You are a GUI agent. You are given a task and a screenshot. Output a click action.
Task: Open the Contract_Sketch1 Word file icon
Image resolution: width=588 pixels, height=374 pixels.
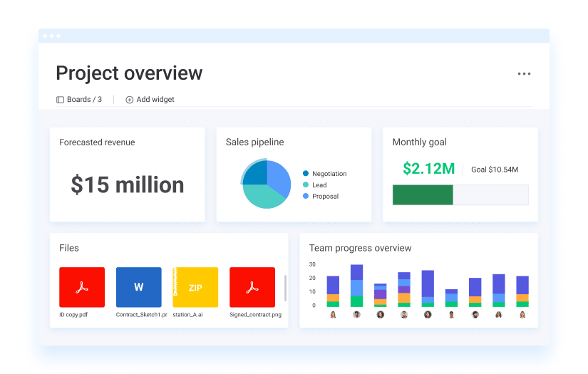[x=139, y=287]
